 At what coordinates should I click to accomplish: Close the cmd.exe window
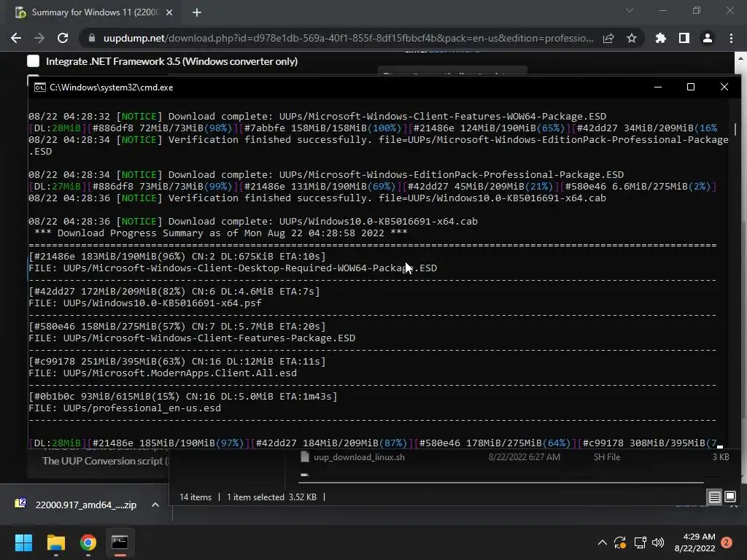tap(724, 87)
